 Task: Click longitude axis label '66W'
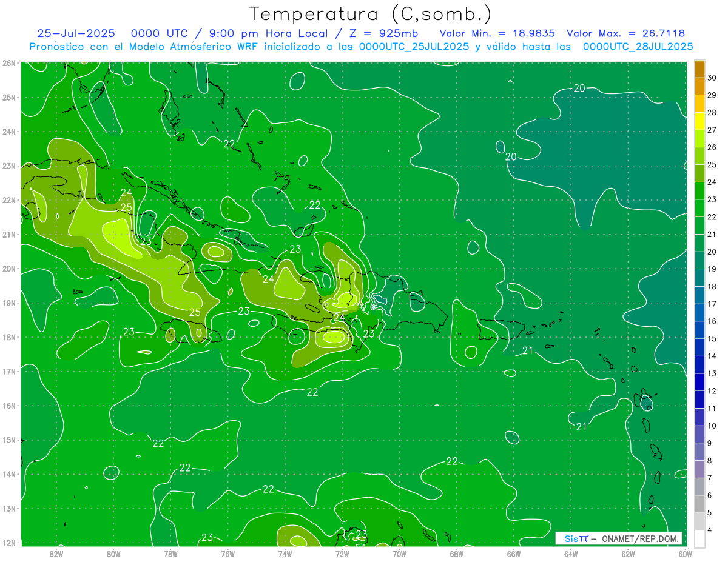coord(513,553)
